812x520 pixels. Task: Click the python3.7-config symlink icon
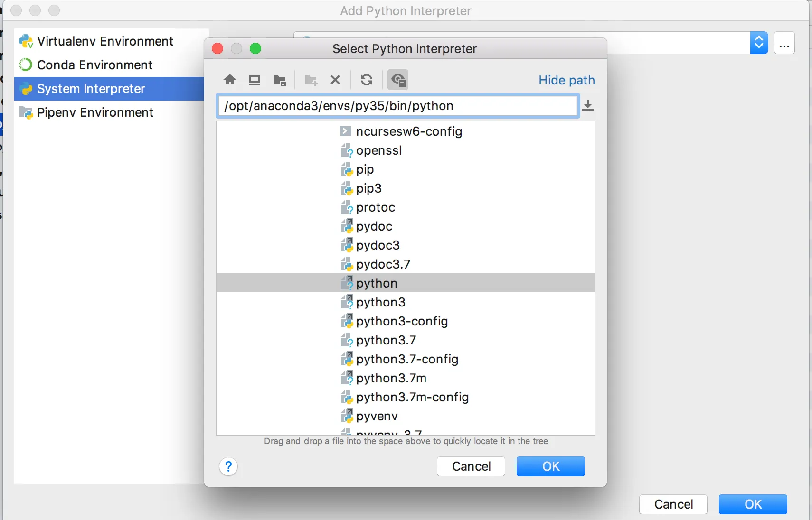pyautogui.click(x=347, y=359)
